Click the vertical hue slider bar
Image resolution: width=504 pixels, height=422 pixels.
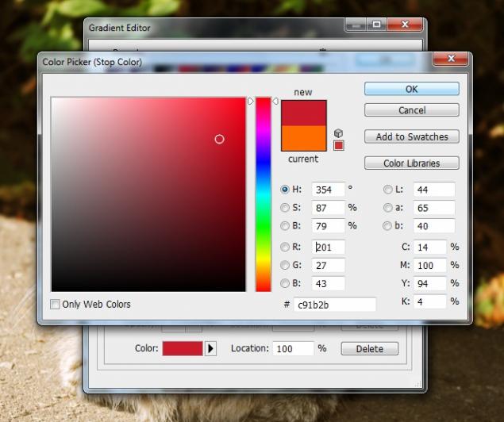point(263,194)
